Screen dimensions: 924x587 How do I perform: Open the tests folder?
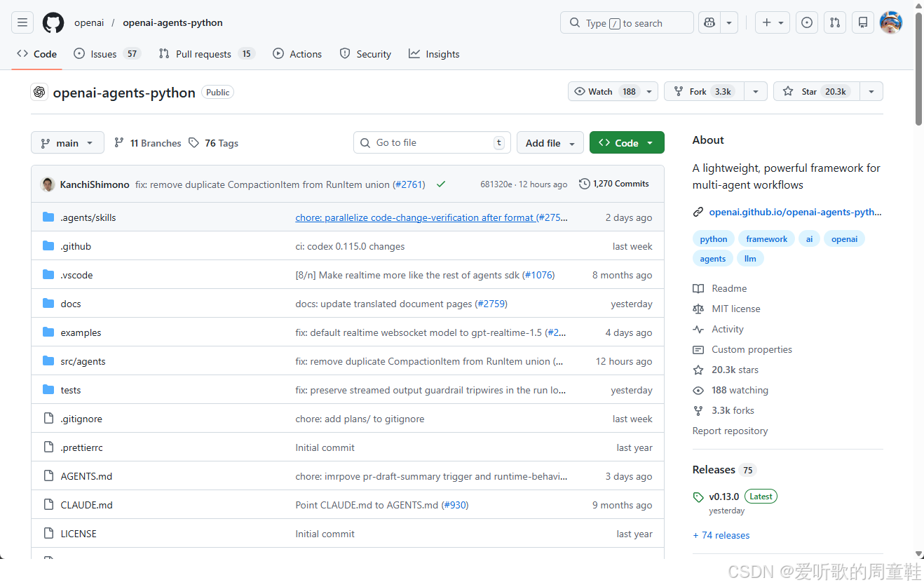coord(71,390)
